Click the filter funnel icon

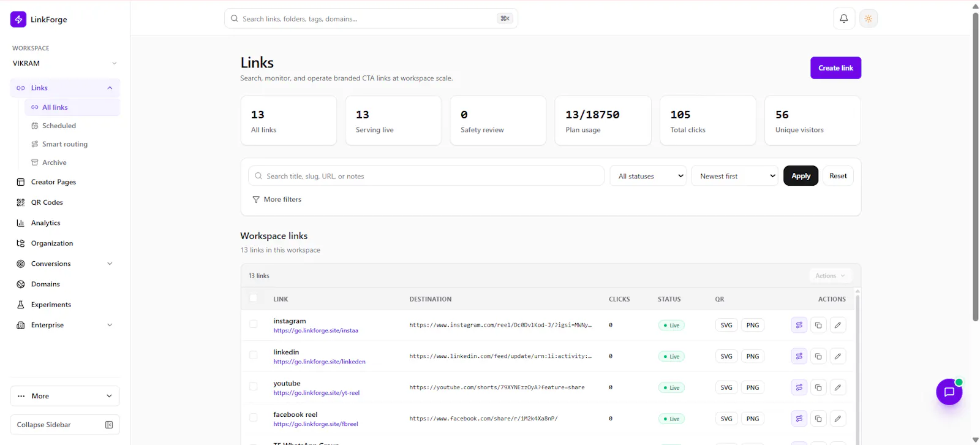click(256, 200)
